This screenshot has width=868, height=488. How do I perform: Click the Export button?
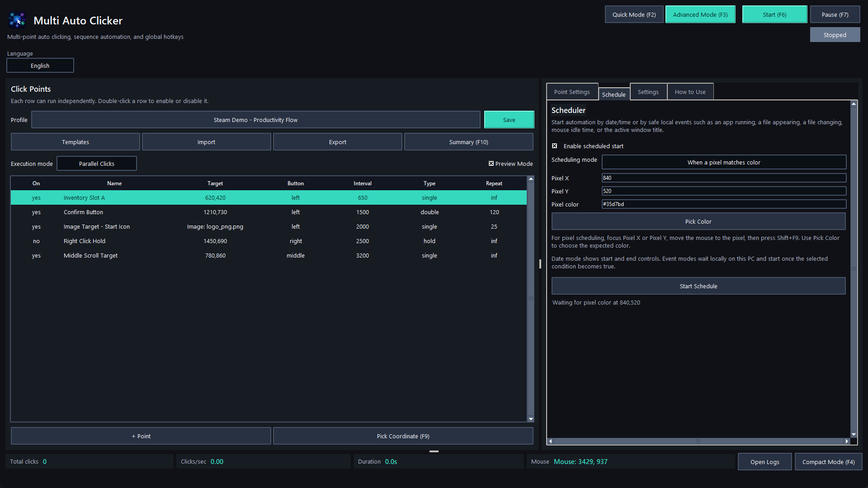click(338, 142)
